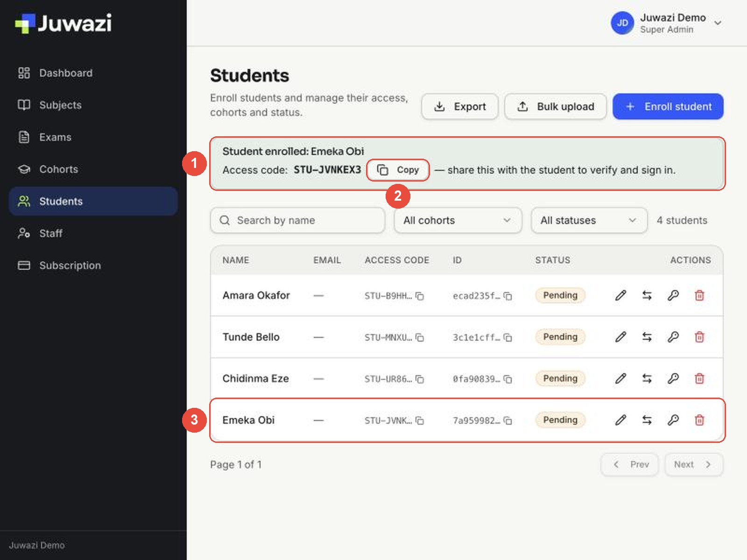The image size is (747, 560).
Task: Open the All cohorts filter dropdown
Action: coord(458,220)
